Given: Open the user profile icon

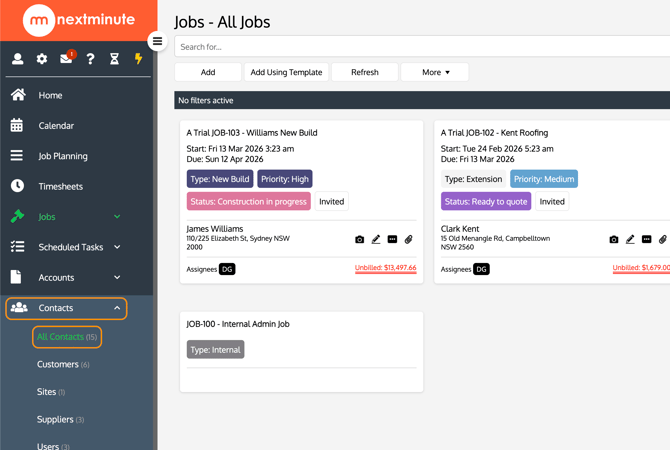Looking at the screenshot, I should tap(17, 59).
